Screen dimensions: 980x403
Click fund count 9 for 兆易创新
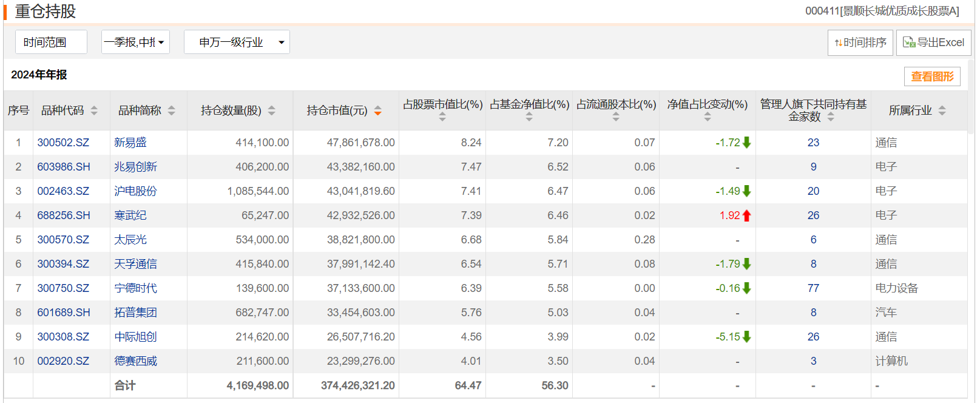click(x=813, y=167)
